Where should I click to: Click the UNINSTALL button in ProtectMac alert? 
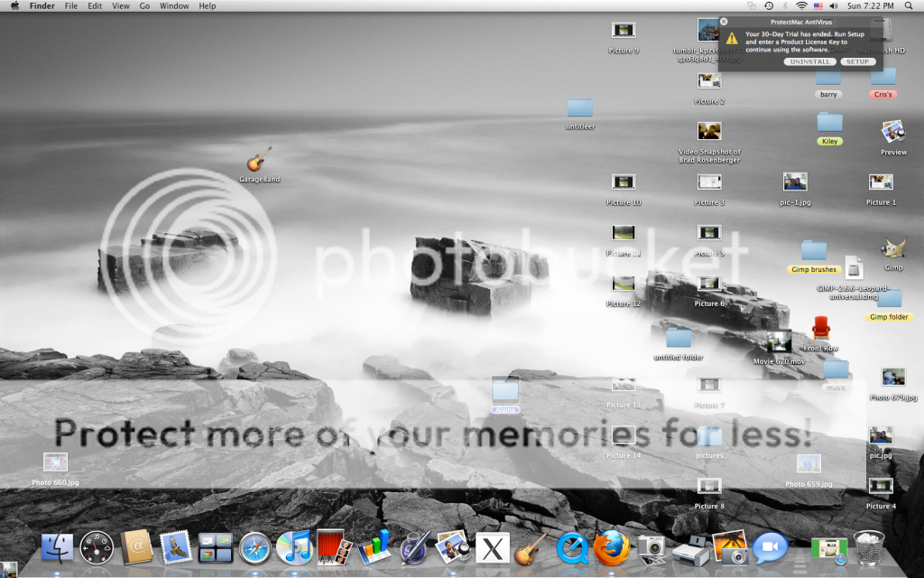(x=809, y=61)
